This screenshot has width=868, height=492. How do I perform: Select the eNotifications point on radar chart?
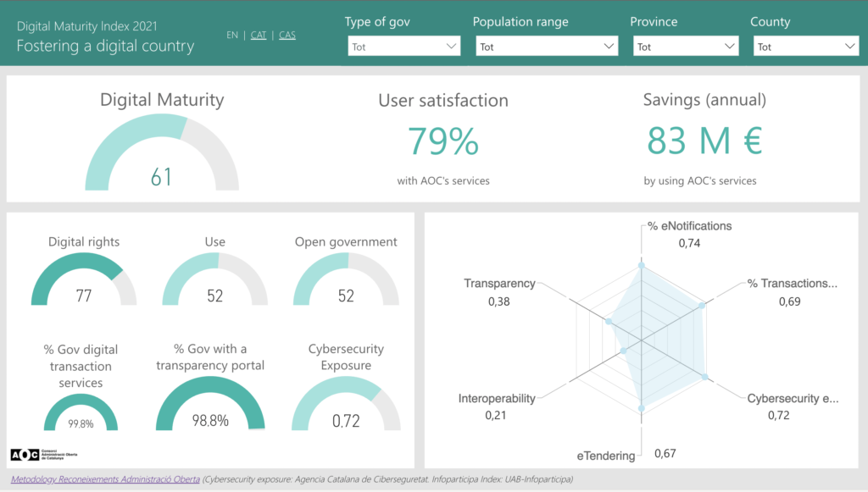[642, 265]
